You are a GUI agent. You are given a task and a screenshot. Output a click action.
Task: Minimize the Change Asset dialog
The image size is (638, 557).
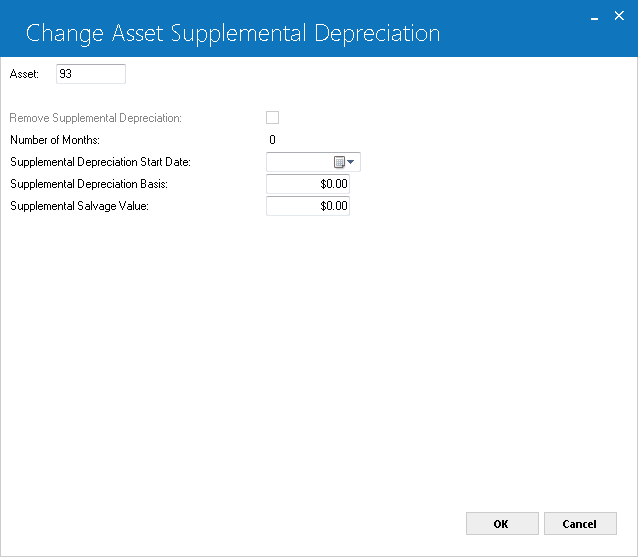pyautogui.click(x=594, y=17)
